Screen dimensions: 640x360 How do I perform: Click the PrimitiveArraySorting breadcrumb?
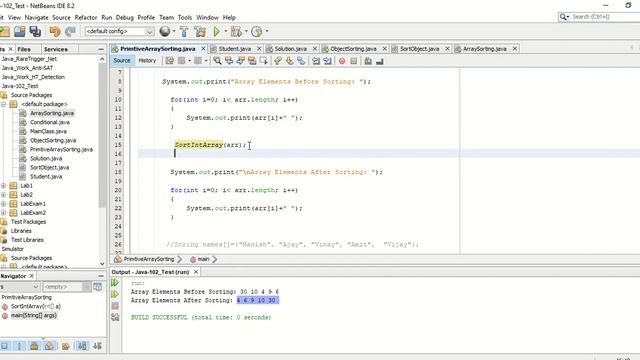[149, 259]
